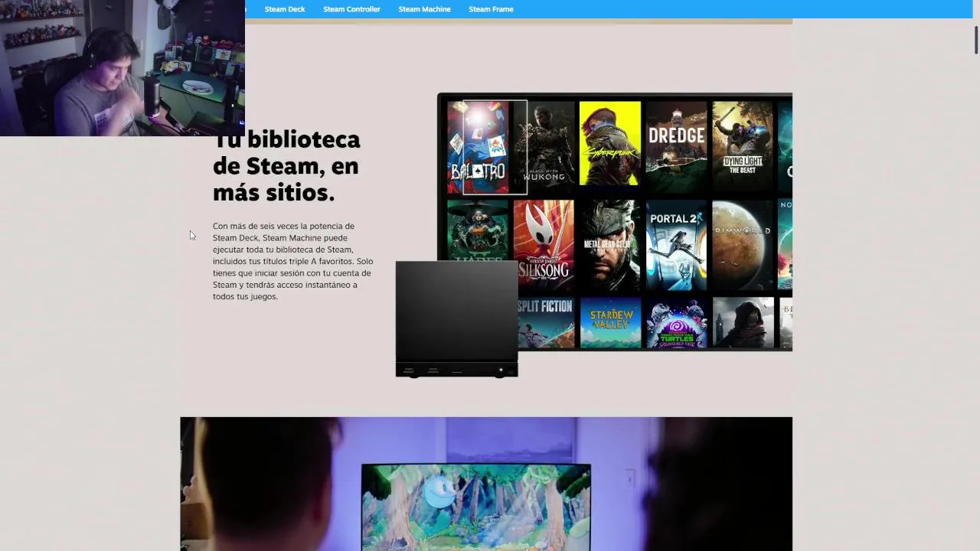Select the Turtles Splintered Fate cover
Image resolution: width=980 pixels, height=551 pixels.
(x=676, y=323)
